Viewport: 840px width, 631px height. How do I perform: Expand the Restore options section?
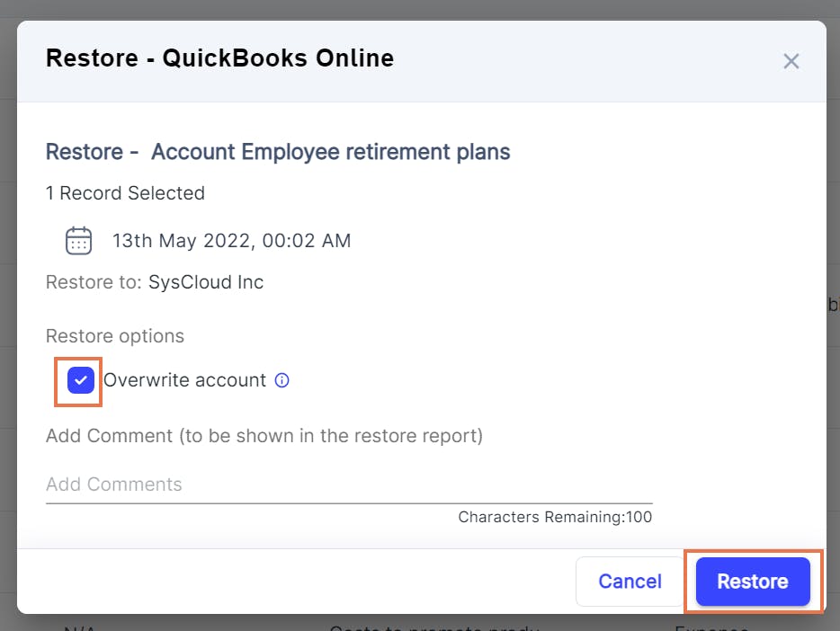click(x=114, y=335)
